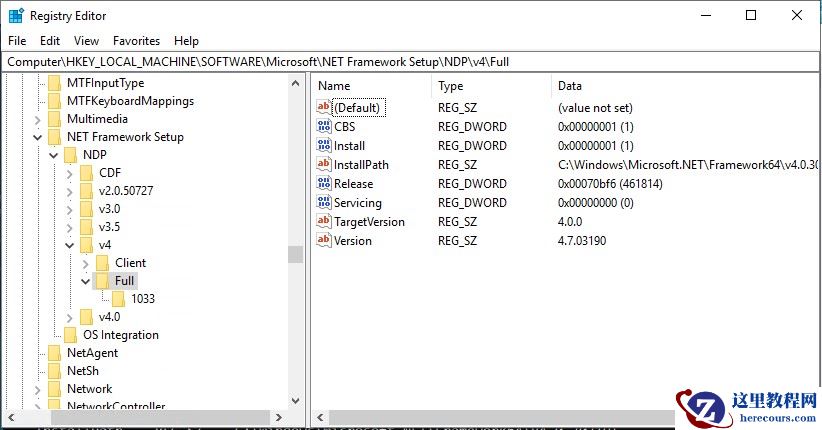Click the string value icon beside InstallPath
Viewport: 822px width, 430px height.
(x=324, y=165)
